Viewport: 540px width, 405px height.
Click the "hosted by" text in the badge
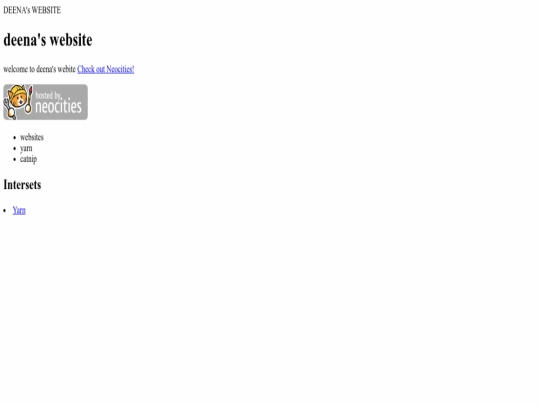(x=48, y=95)
